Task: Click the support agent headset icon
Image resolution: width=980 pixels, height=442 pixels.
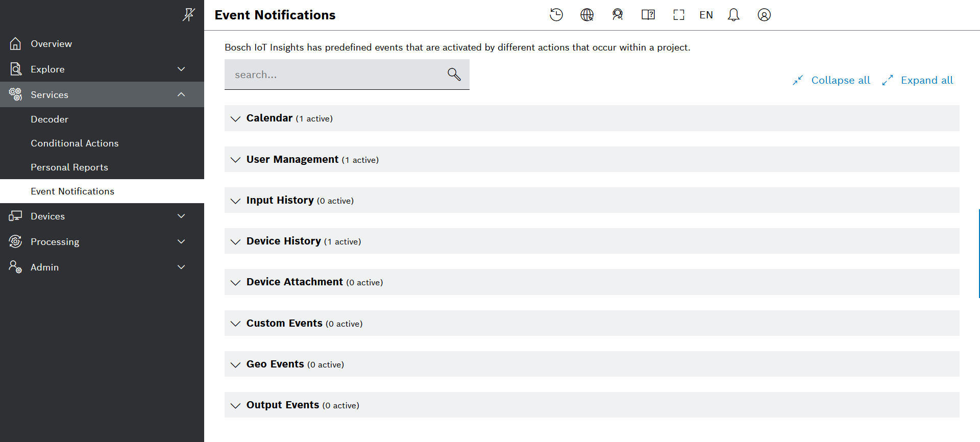Action: [x=618, y=15]
